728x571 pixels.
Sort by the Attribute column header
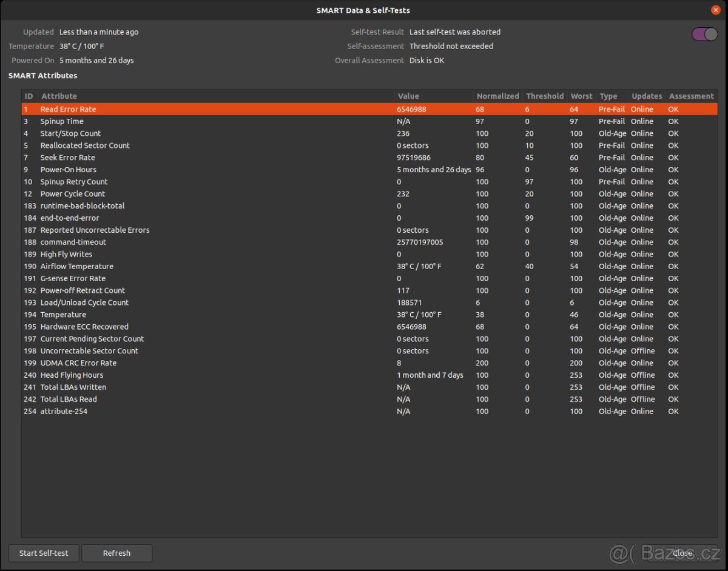click(x=59, y=96)
